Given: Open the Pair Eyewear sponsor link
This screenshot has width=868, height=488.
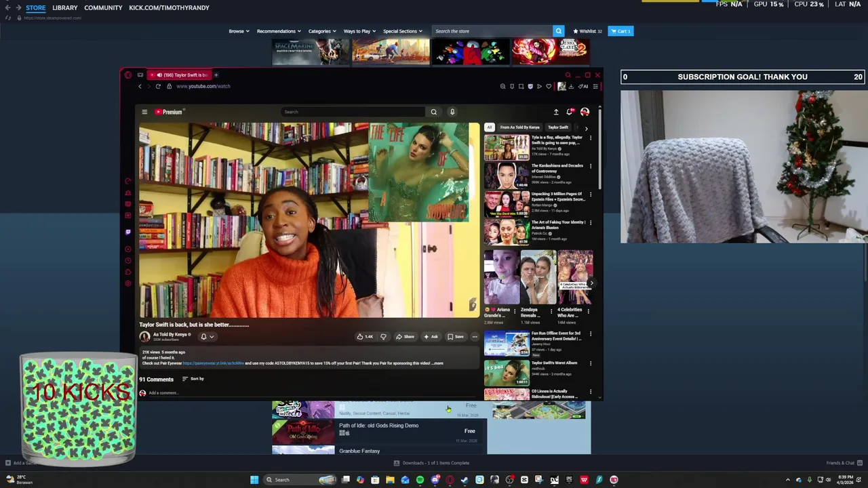Looking at the screenshot, I should click(213, 363).
